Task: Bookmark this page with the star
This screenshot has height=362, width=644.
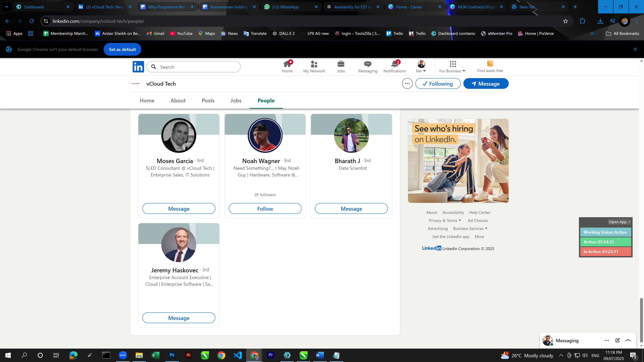Action: point(566,21)
